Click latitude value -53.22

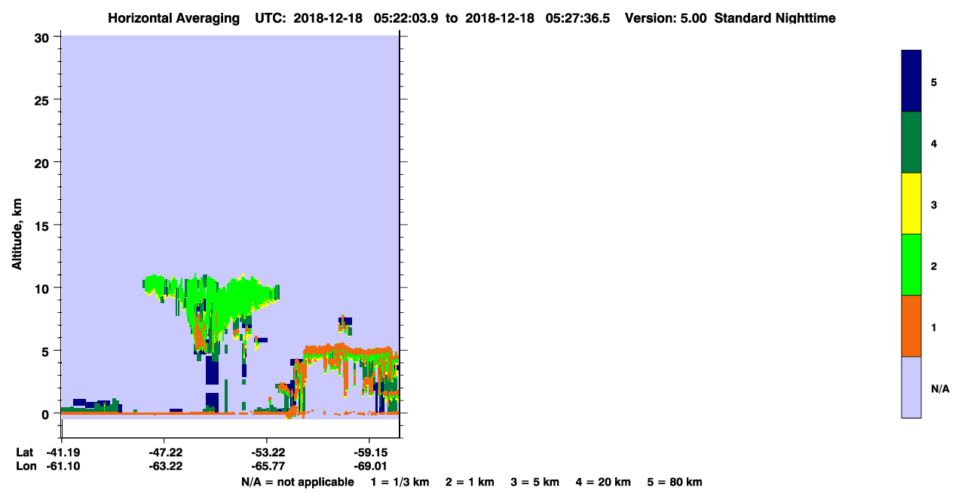(x=267, y=452)
